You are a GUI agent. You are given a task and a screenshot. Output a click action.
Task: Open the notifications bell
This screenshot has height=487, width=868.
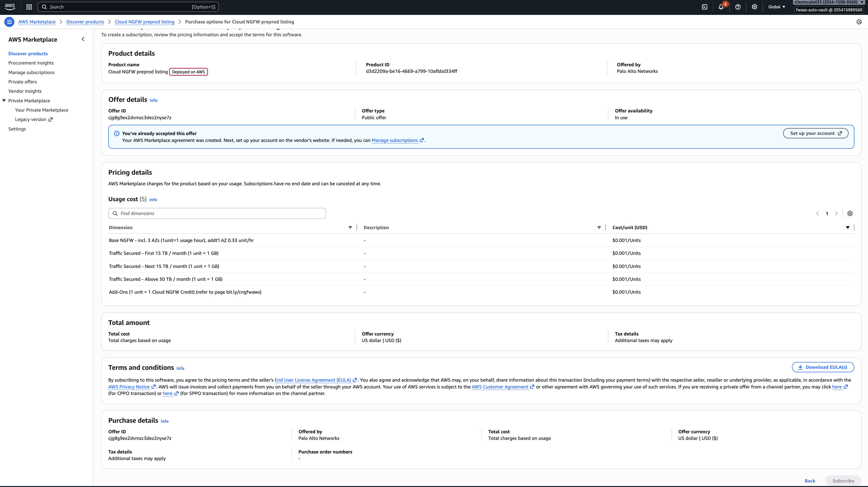coord(721,7)
